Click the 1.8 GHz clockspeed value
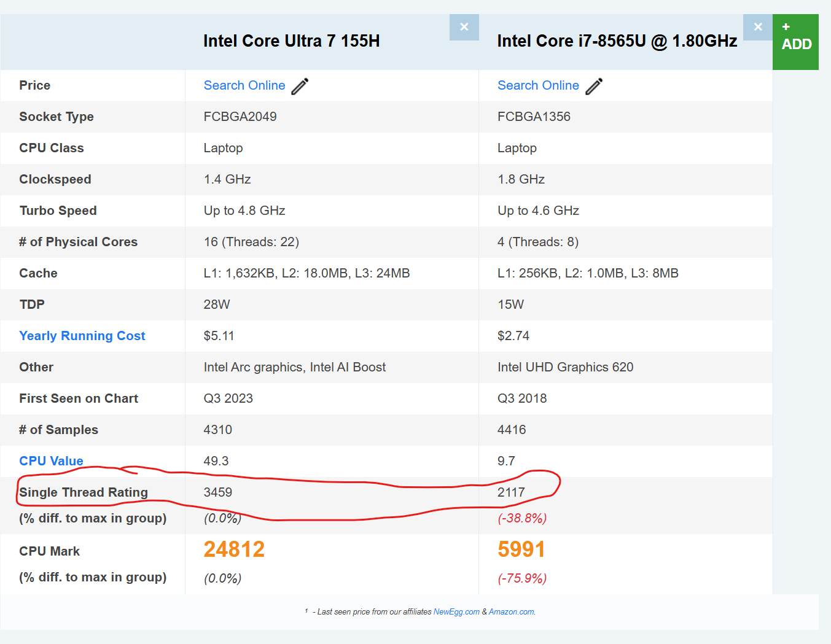This screenshot has width=831, height=644. coord(521,179)
